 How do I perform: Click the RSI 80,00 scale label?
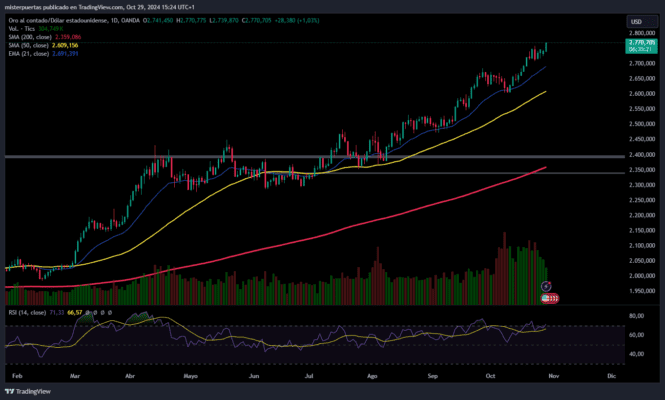tap(637, 316)
